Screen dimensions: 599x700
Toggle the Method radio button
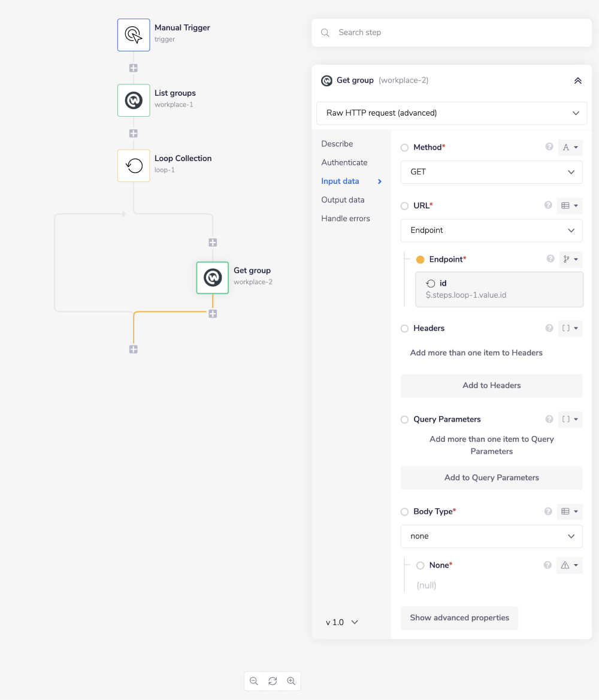coord(405,147)
